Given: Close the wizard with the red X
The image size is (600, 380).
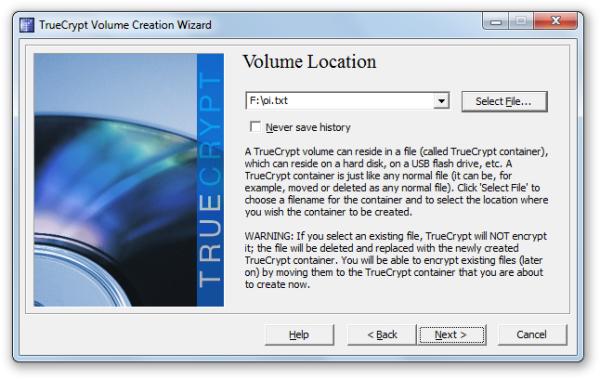Looking at the screenshot, I should (x=556, y=21).
